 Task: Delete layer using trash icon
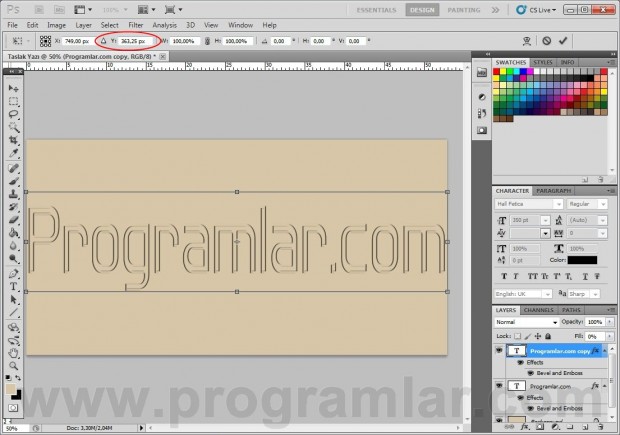coord(601,427)
